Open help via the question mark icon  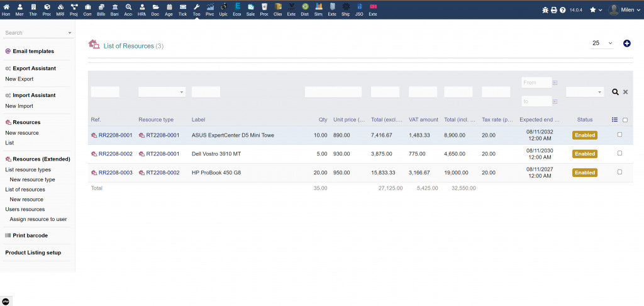[562, 10]
